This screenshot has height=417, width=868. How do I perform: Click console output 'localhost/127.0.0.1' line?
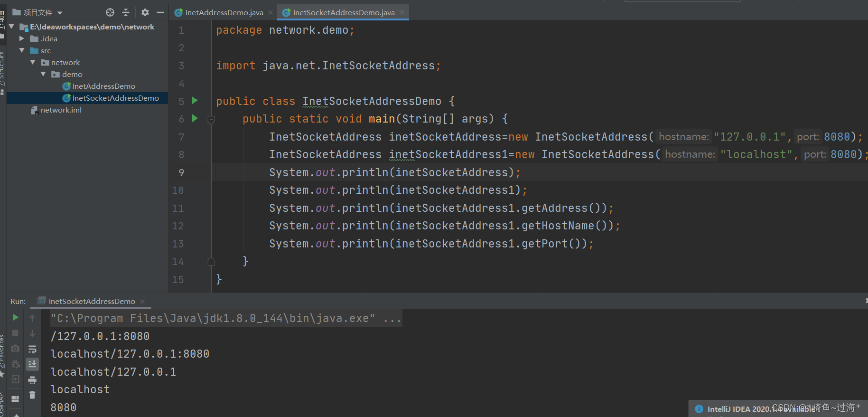click(113, 372)
